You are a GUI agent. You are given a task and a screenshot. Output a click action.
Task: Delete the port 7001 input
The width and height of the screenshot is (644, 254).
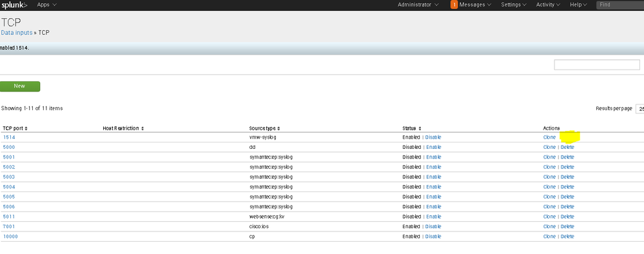(x=567, y=226)
